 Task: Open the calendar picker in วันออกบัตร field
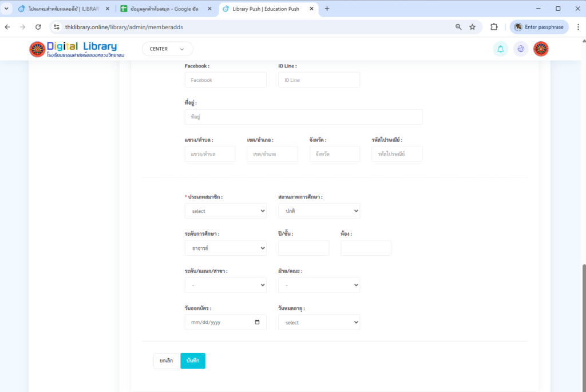click(257, 322)
